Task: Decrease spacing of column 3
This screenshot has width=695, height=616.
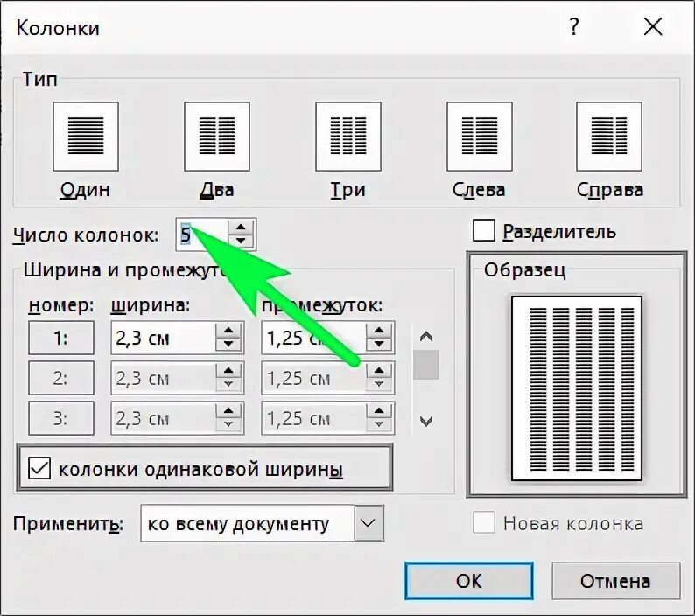Action: click(x=379, y=424)
